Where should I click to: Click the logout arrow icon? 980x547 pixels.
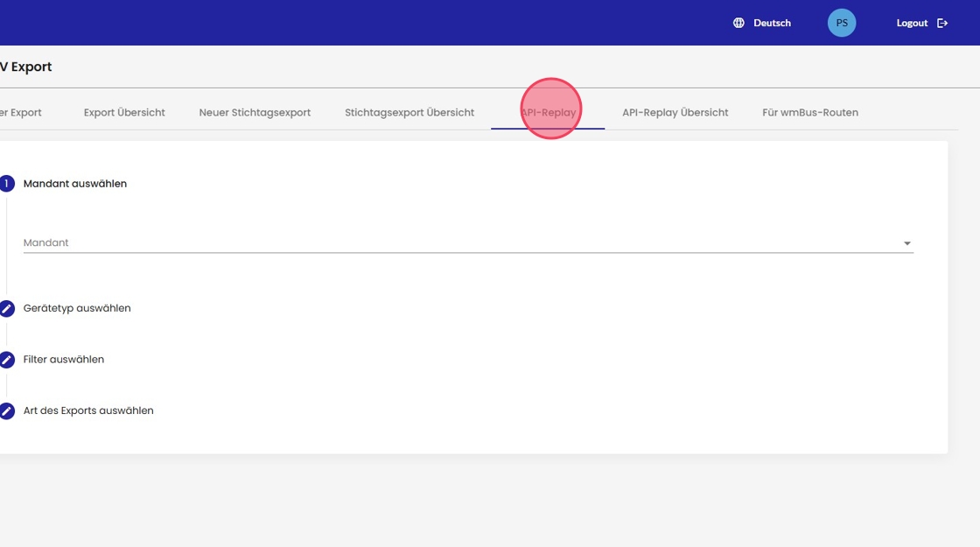[x=942, y=23]
